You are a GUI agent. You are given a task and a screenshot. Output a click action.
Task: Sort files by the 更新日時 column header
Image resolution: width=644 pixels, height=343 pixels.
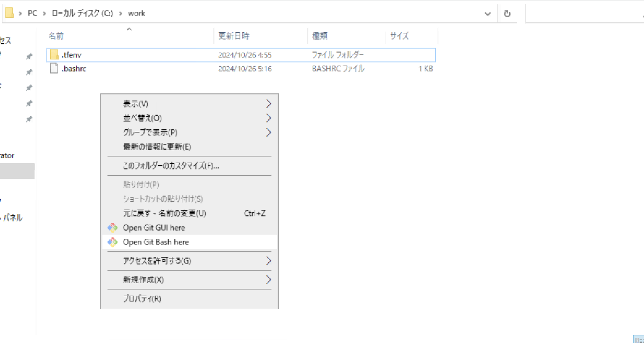(x=234, y=36)
